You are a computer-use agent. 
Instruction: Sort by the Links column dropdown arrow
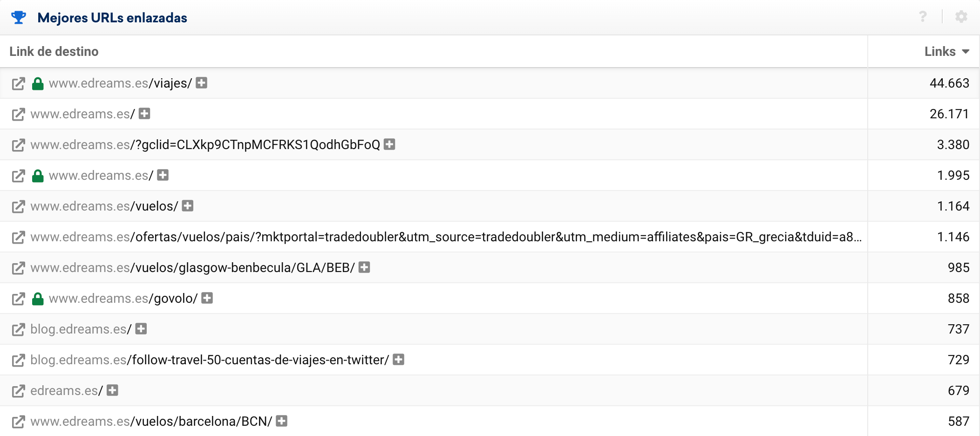click(x=966, y=52)
